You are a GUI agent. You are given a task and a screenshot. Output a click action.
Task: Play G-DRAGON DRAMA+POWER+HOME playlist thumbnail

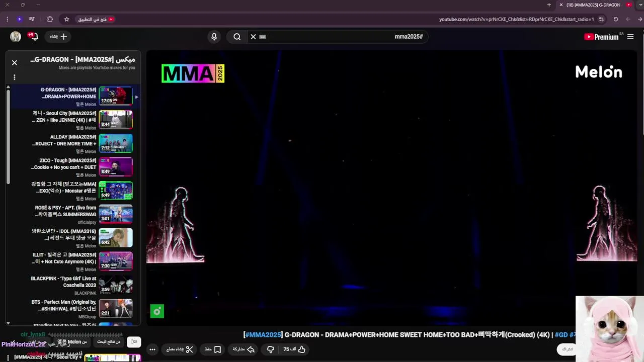[x=116, y=96]
